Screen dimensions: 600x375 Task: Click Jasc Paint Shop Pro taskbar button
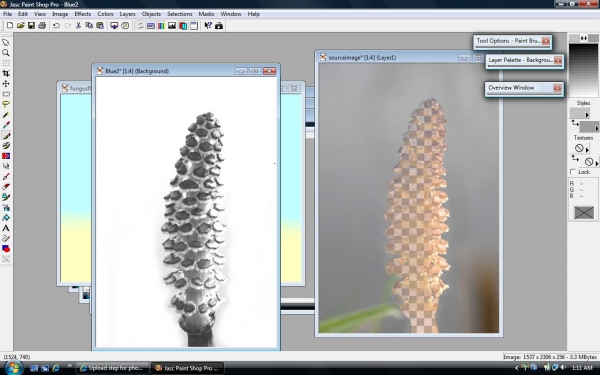(187, 368)
